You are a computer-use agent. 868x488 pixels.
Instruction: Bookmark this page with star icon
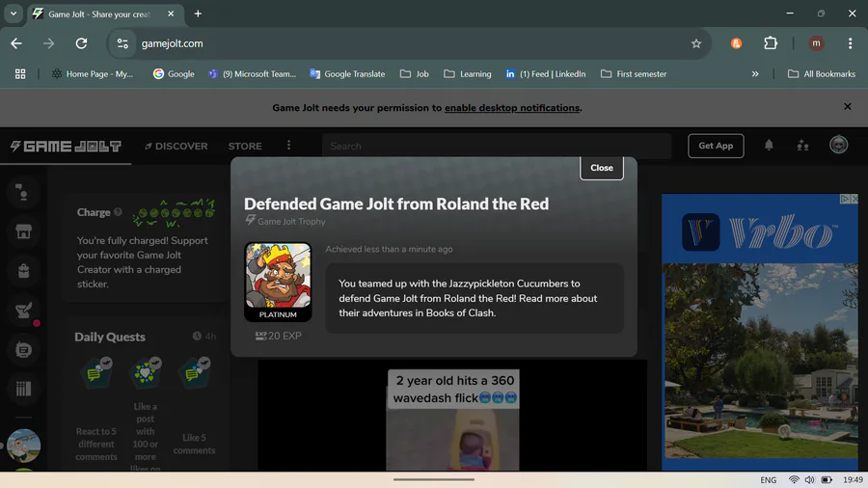[x=695, y=43]
